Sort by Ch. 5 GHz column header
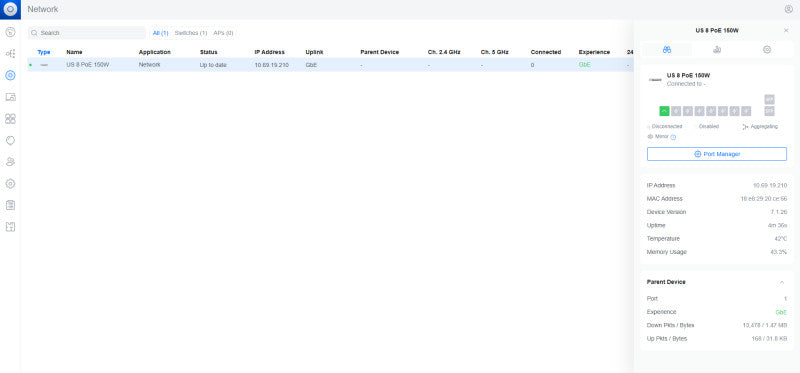The image size is (800, 373). [494, 52]
